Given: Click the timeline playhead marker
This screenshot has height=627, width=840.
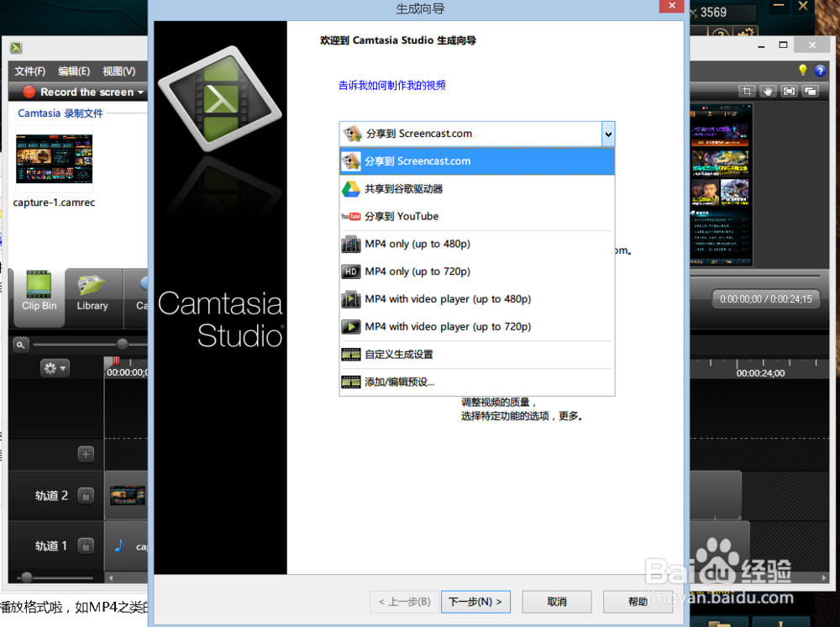Looking at the screenshot, I should tap(115, 361).
